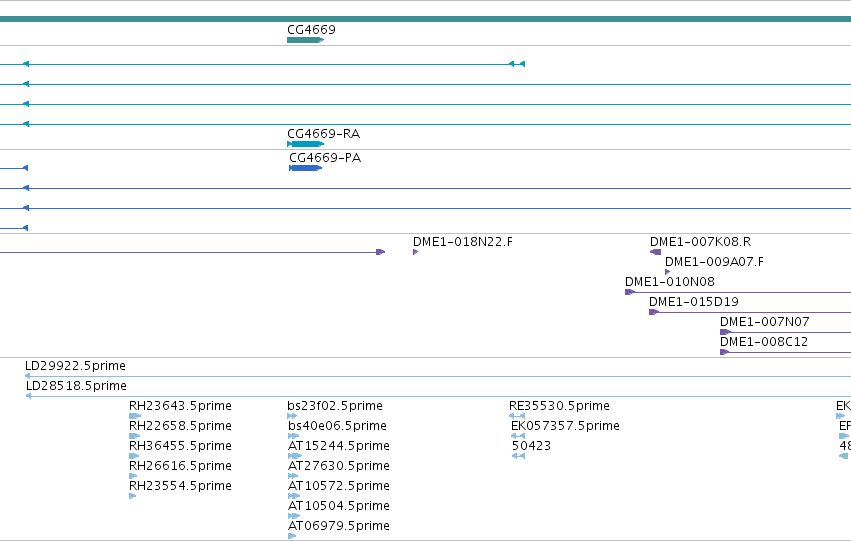Click the RH23643.5prime arrow glyph
This screenshot has width=851, height=541.
135,416
